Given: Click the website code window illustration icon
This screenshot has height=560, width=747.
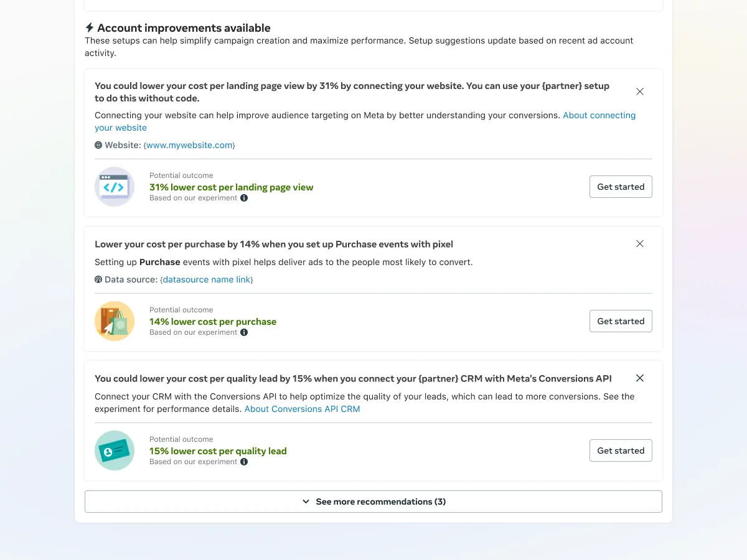Looking at the screenshot, I should click(x=115, y=187).
